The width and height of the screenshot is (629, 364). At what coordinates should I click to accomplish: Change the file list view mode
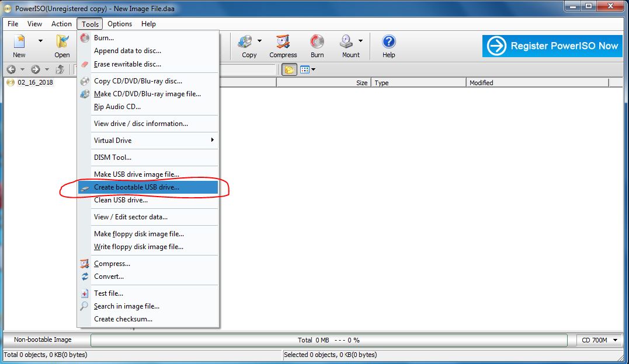[x=305, y=69]
